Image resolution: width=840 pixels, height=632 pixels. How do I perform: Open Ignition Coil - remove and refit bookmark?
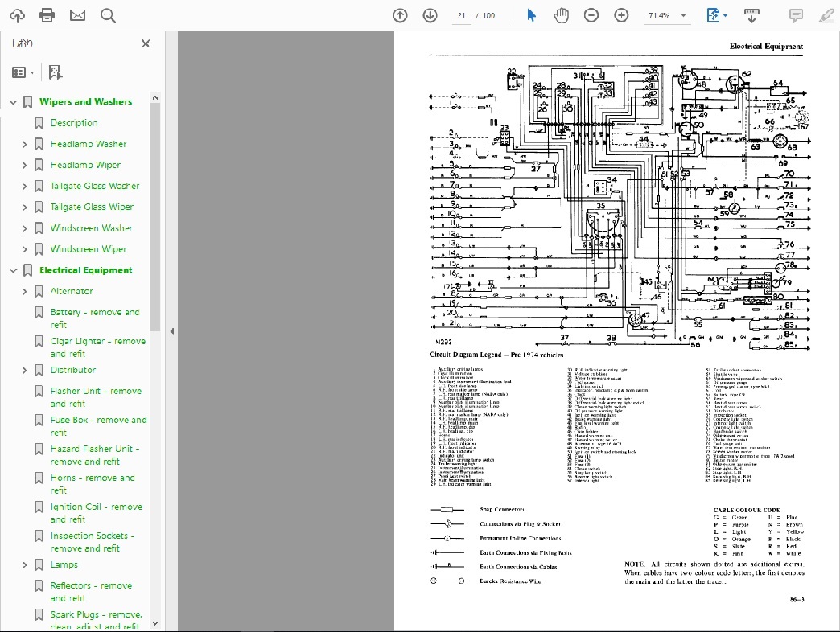click(x=97, y=513)
